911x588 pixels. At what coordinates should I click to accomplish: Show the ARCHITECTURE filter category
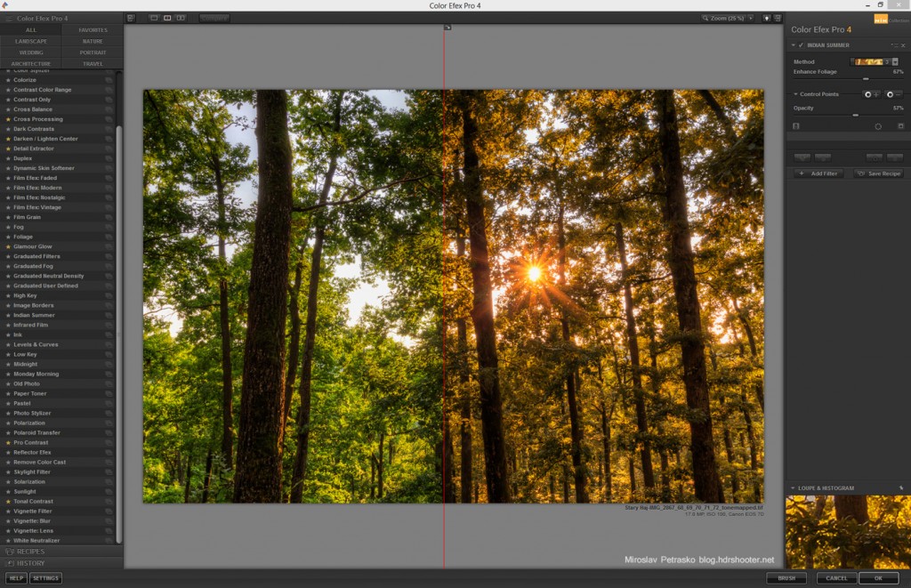[x=31, y=63]
